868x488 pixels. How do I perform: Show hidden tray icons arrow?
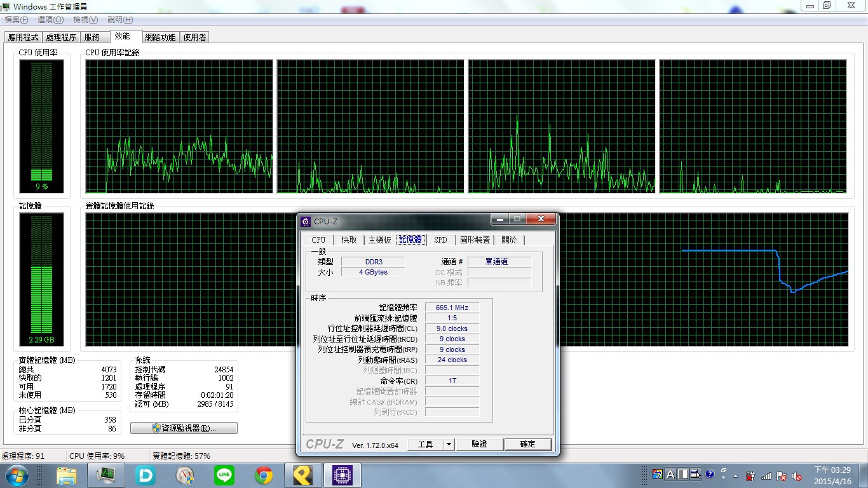[735, 475]
